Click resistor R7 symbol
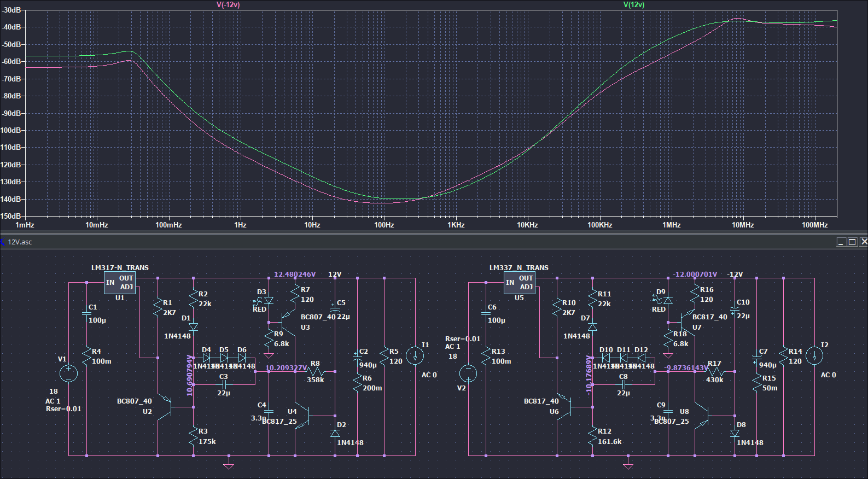The image size is (868, 479). click(x=295, y=294)
